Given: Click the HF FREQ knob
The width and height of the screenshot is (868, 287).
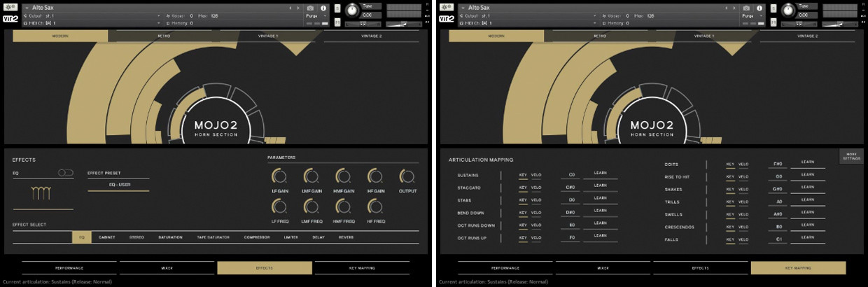Looking at the screenshot, I should coord(375,206).
